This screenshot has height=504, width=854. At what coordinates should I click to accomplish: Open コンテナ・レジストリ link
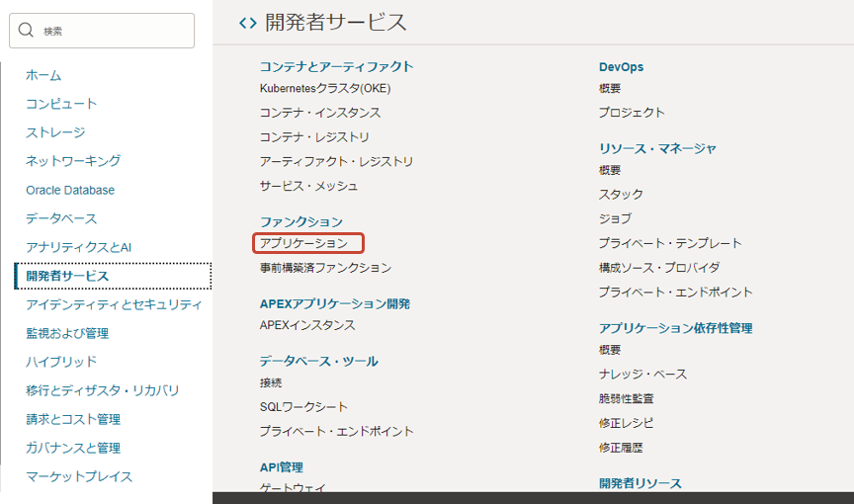point(314,137)
